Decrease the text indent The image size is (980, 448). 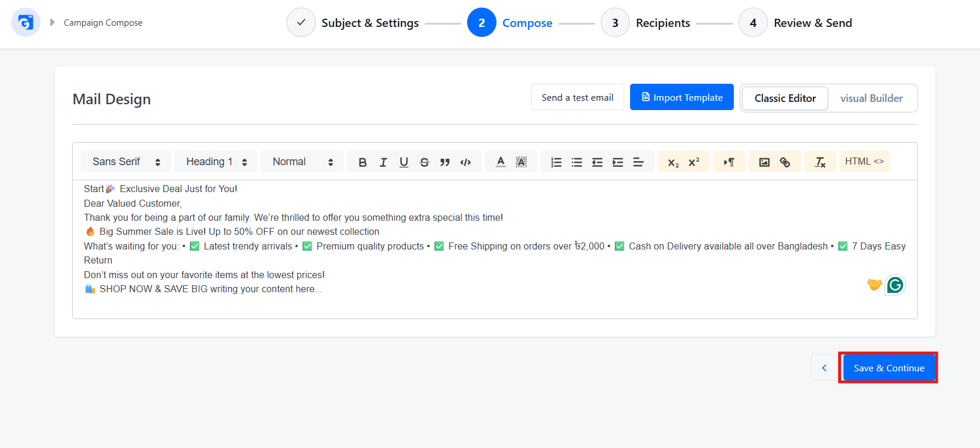(x=597, y=162)
